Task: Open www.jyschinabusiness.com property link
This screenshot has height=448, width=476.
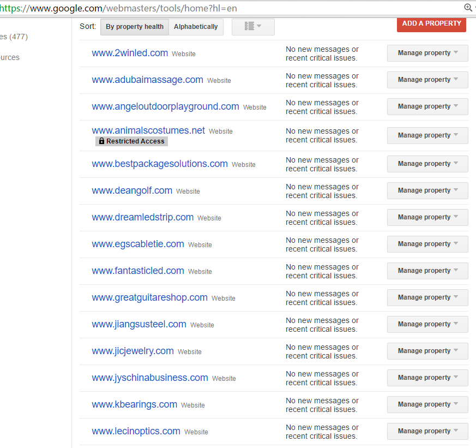Action: tap(150, 378)
